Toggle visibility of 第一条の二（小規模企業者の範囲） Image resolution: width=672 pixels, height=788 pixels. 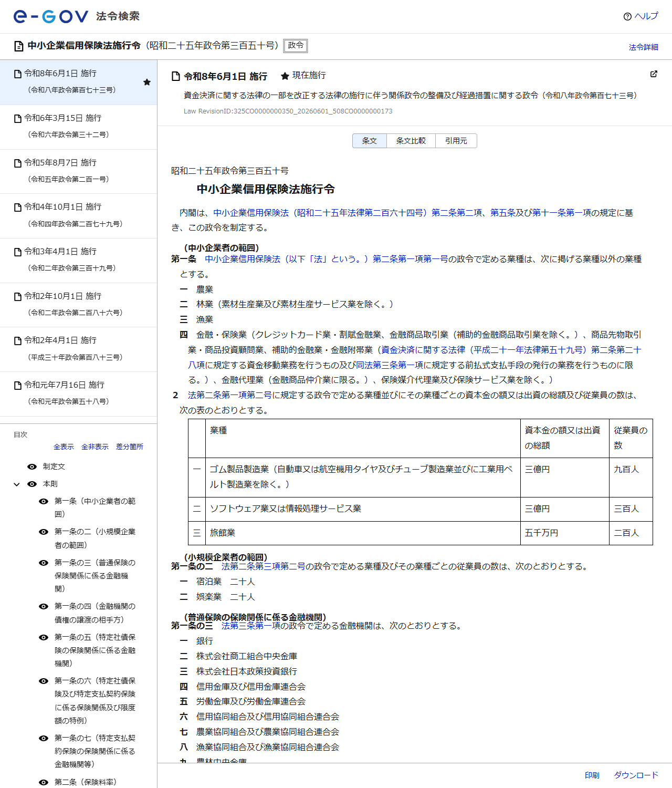point(44,532)
